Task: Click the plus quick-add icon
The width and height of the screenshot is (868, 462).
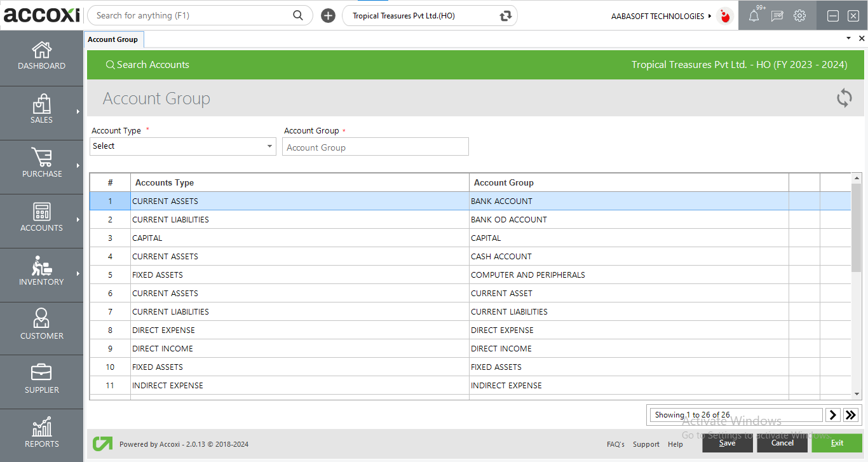Action: [x=328, y=16]
